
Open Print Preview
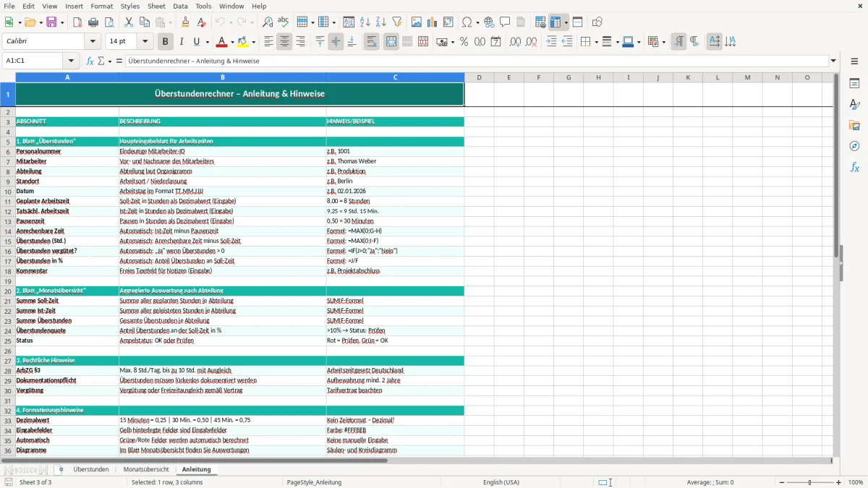point(109,22)
